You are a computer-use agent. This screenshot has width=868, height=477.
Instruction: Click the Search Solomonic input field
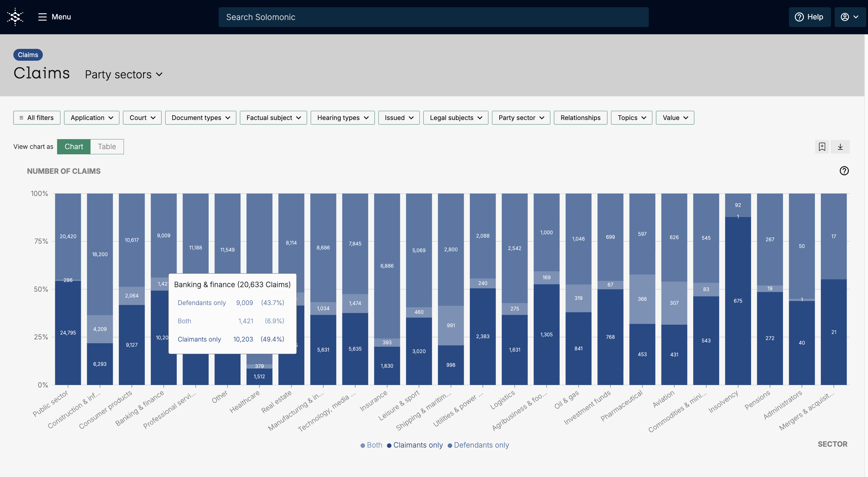[433, 17]
